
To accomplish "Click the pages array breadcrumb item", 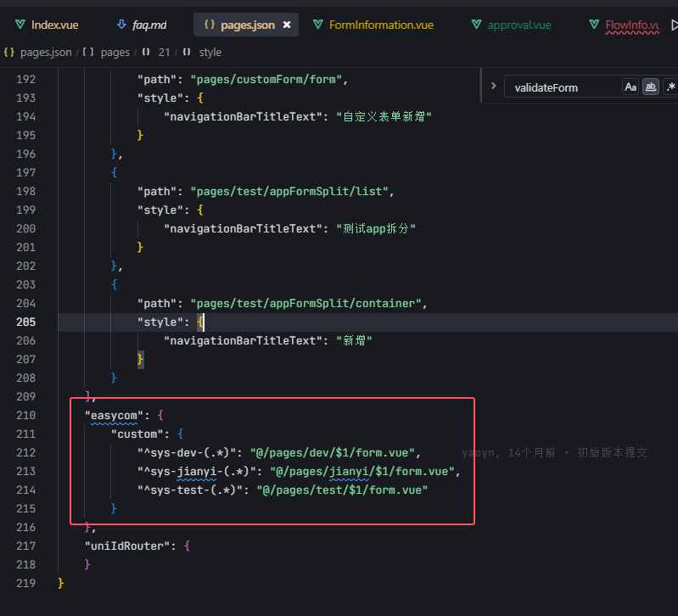I will (115, 52).
